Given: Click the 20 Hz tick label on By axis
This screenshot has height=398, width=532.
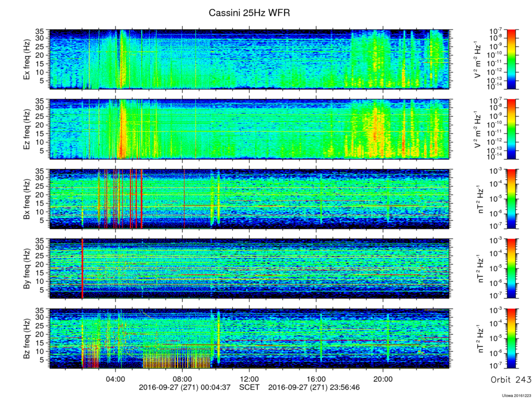Looking at the screenshot, I should 41,265.
